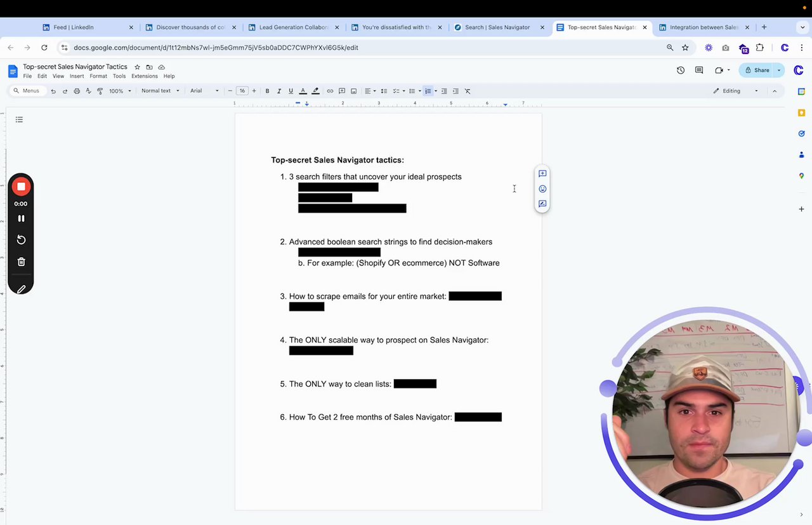The height and width of the screenshot is (525, 812).
Task: Pick highlight color with the marker icon
Action: [315, 91]
